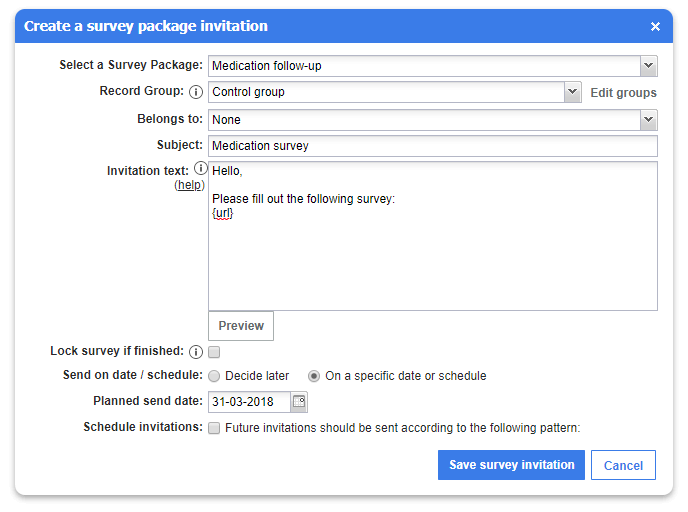Click the dialog title 'Create a survey package invitation'
This screenshot has width=688, height=512.
[x=146, y=26]
